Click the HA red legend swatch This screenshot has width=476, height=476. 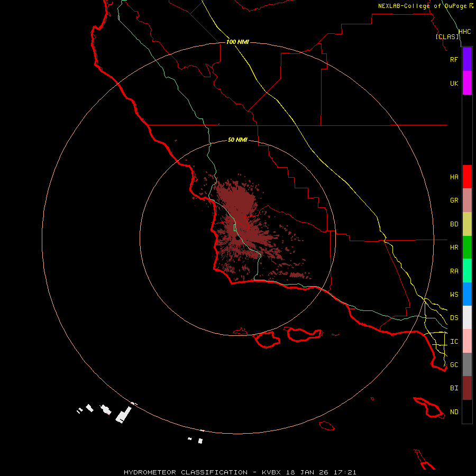coord(467,177)
